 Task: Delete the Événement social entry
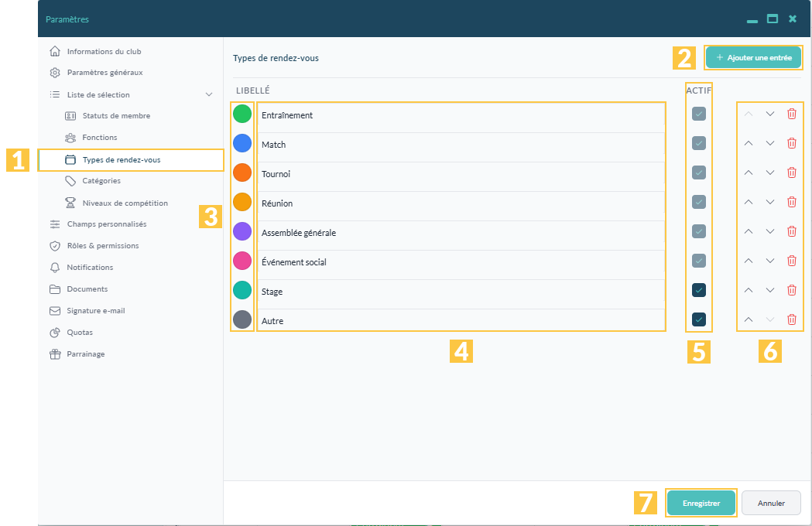791,261
